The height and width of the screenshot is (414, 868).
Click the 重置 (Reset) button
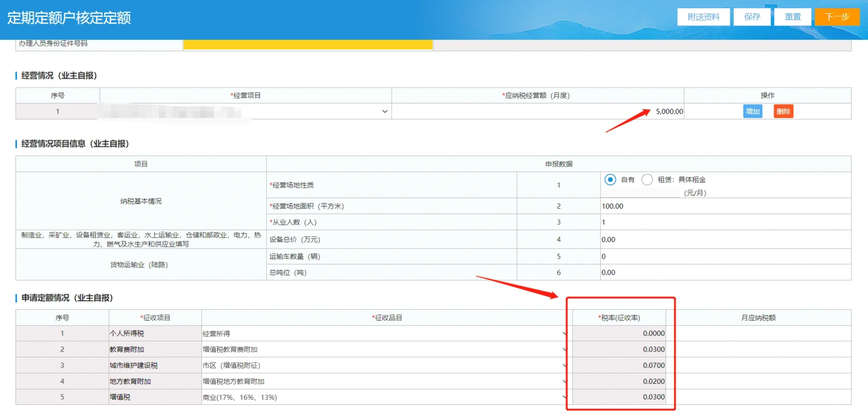[792, 16]
